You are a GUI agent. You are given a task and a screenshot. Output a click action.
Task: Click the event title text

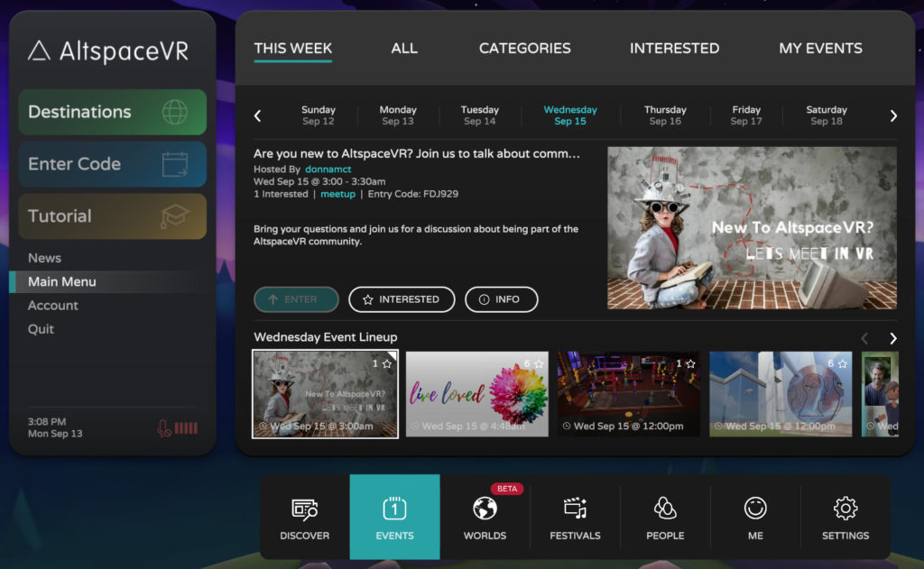click(x=417, y=153)
